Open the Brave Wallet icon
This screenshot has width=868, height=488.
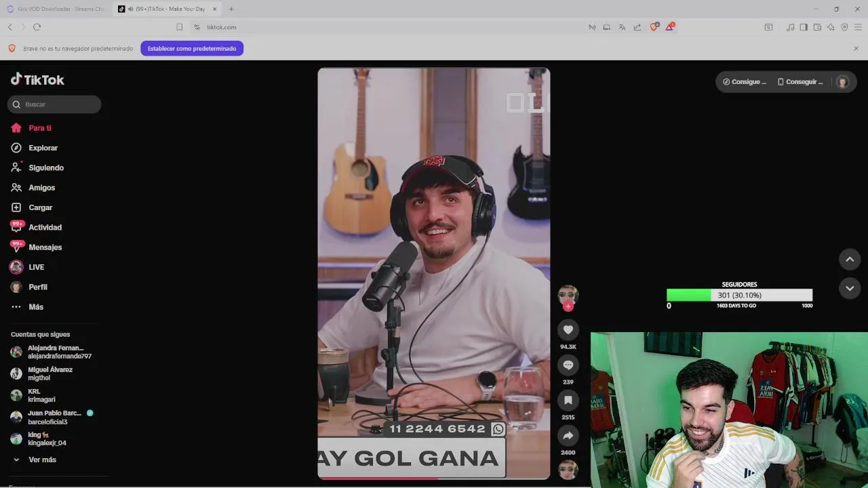pos(817,27)
